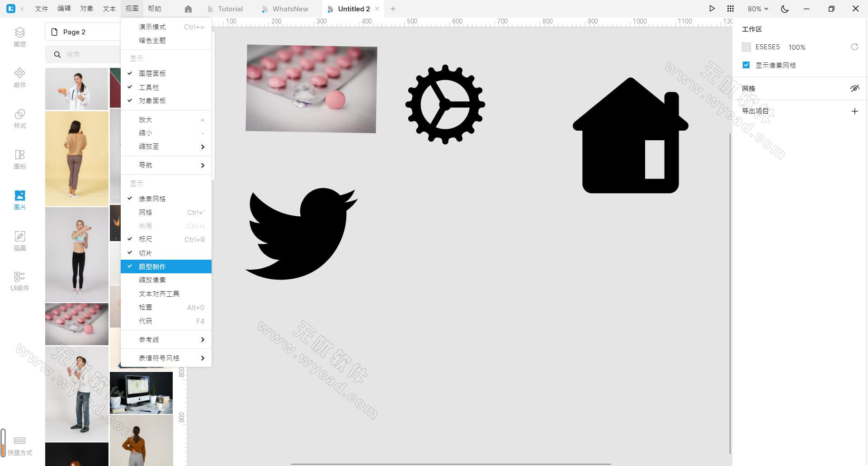The height and width of the screenshot is (466, 868).
Task: Open a new document tab with plus
Action: 393,9
